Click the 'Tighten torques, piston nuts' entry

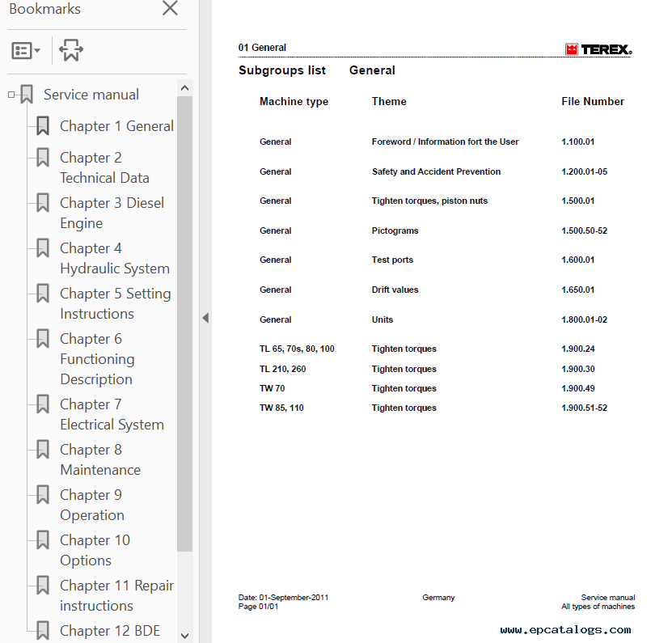coord(429,201)
